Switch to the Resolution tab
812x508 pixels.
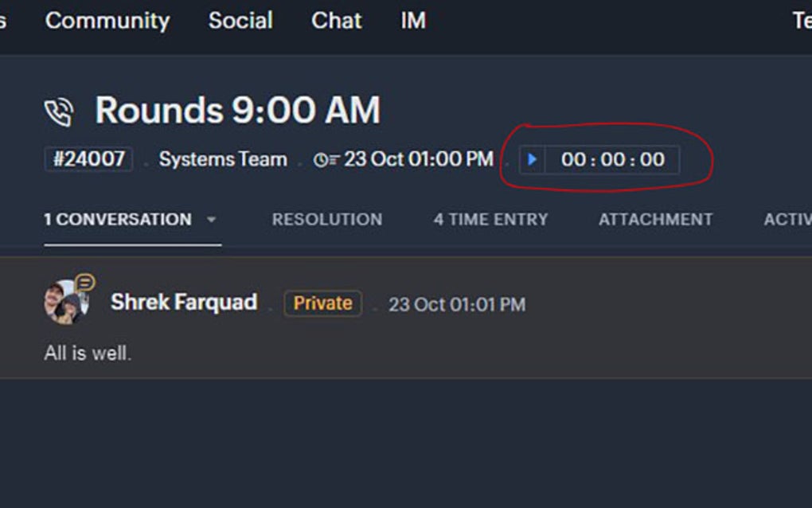(x=326, y=220)
